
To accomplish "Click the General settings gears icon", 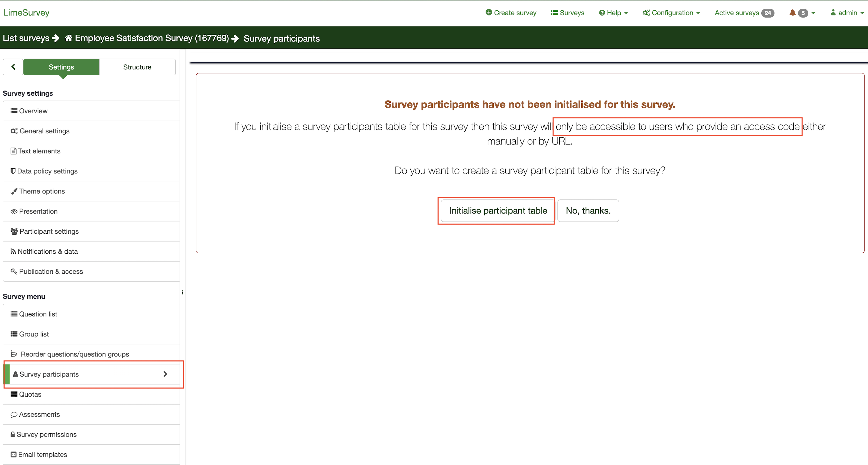I will point(14,131).
